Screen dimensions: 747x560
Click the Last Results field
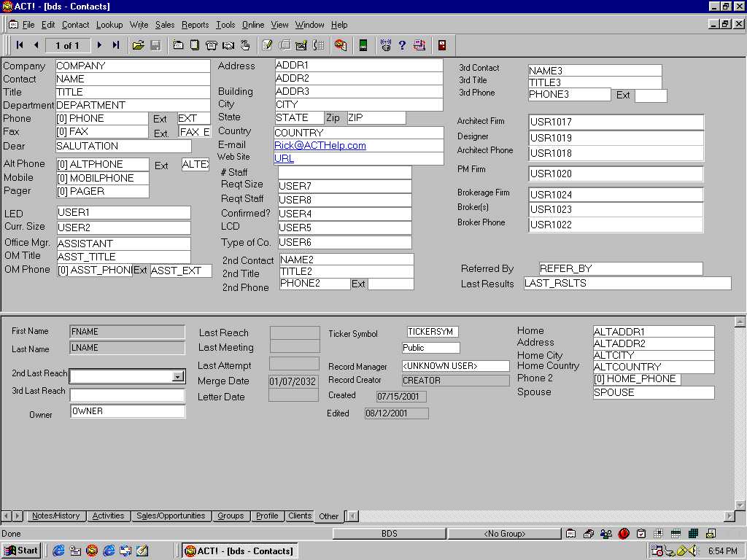[627, 284]
